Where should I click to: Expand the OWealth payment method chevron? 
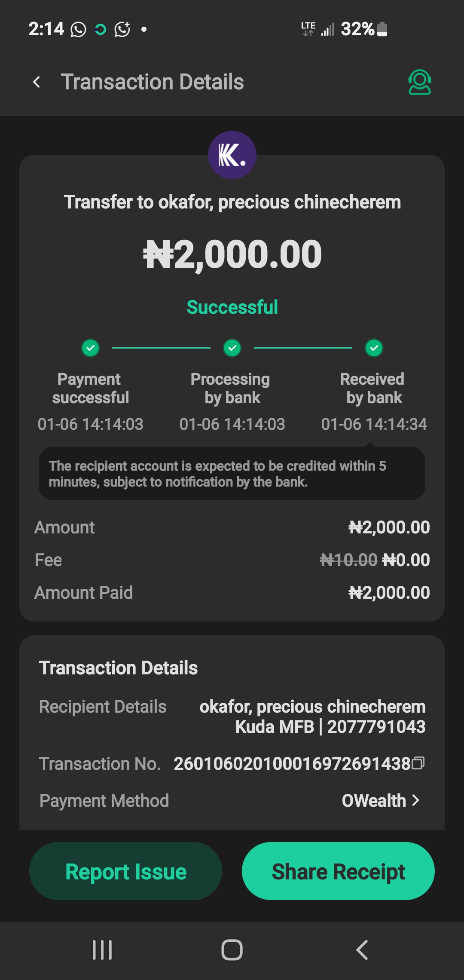[415, 800]
